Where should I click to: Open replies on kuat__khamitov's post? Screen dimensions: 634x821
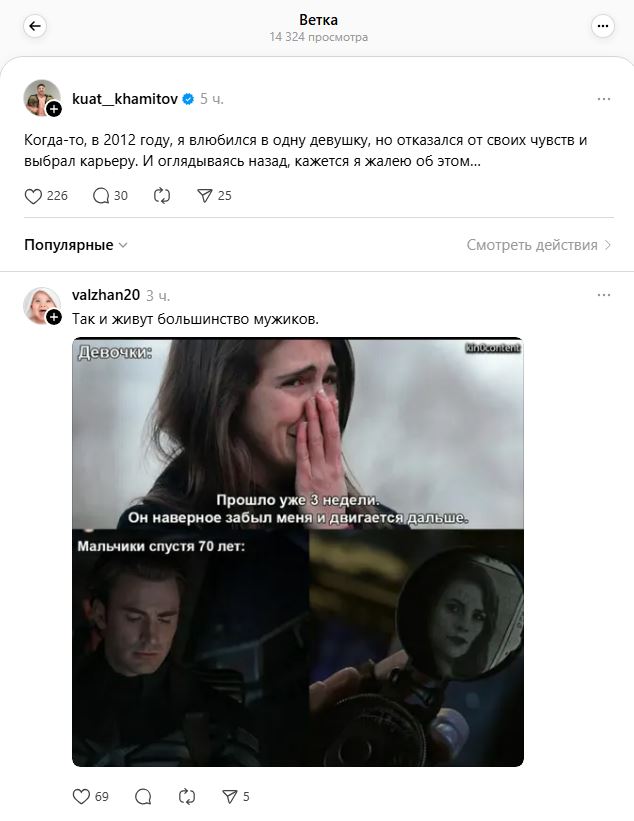pos(101,196)
